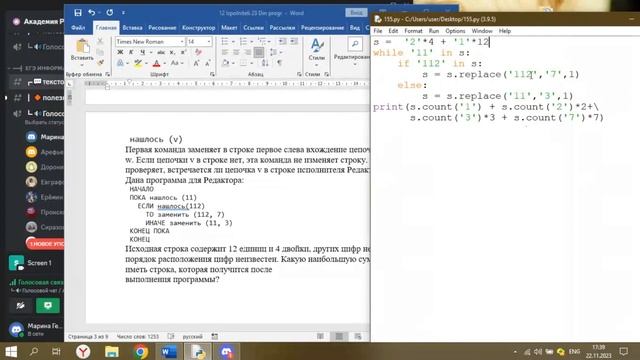The image size is (640, 360).
Task: Redo action in Word quick access toolbar
Action: pos(109,13)
